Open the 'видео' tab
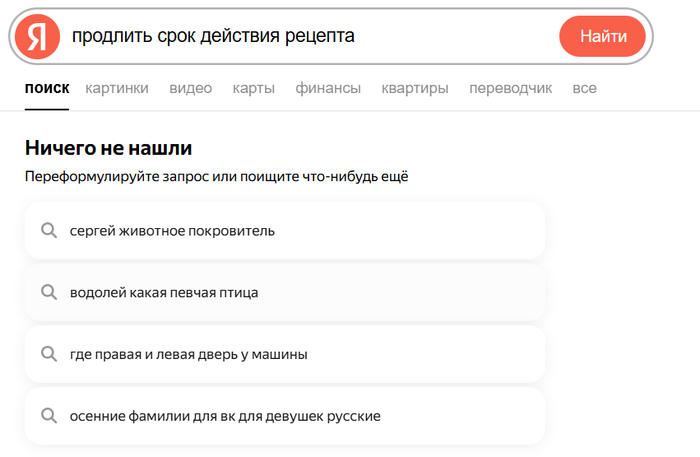 [190, 88]
